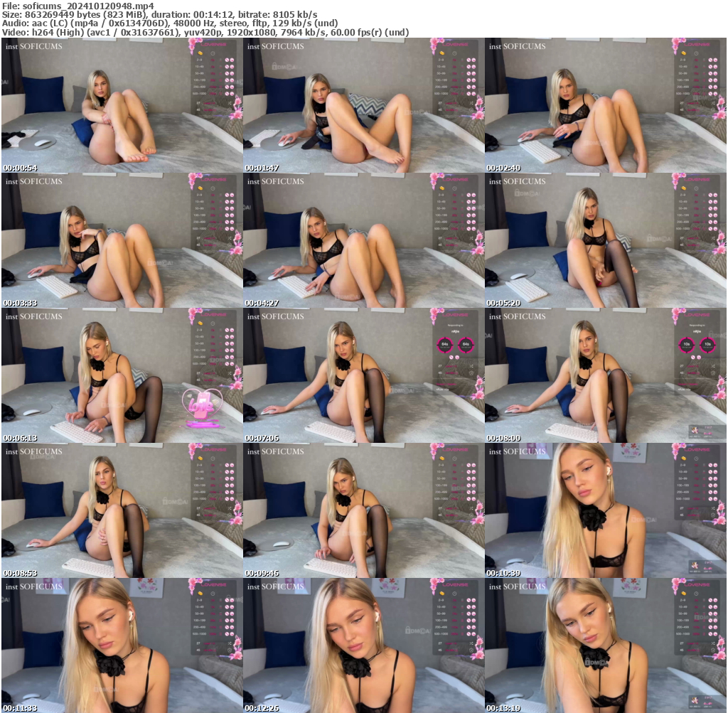This screenshot has width=728, height=713.
Task: Click the 'inst SOFICUMS' watermark link
Action: pyautogui.click(x=34, y=46)
